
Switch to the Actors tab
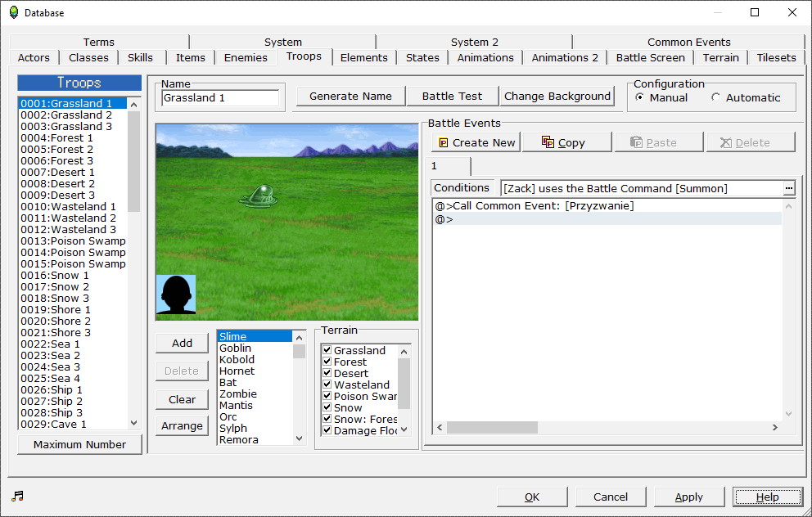point(34,57)
